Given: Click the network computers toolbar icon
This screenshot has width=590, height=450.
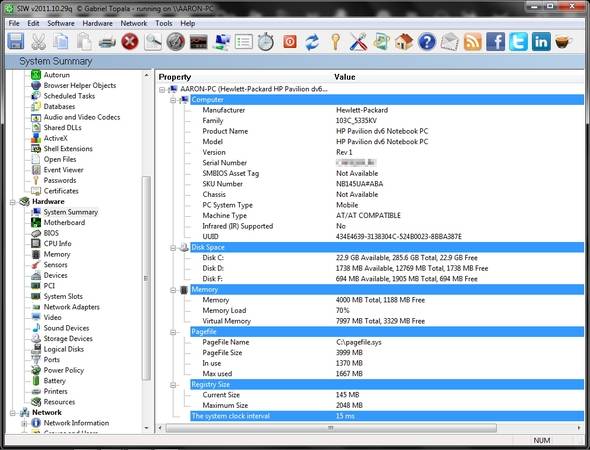Looking at the screenshot, I should [221, 41].
